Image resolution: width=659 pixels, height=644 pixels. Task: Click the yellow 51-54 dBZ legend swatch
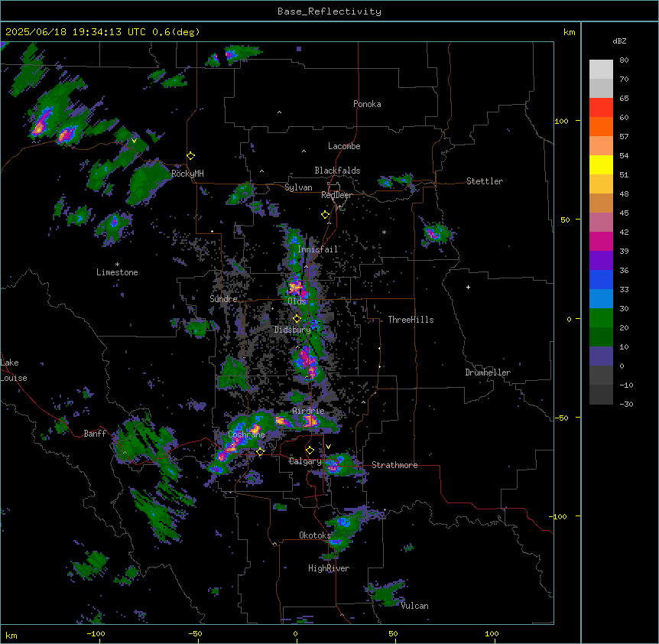tap(601, 164)
